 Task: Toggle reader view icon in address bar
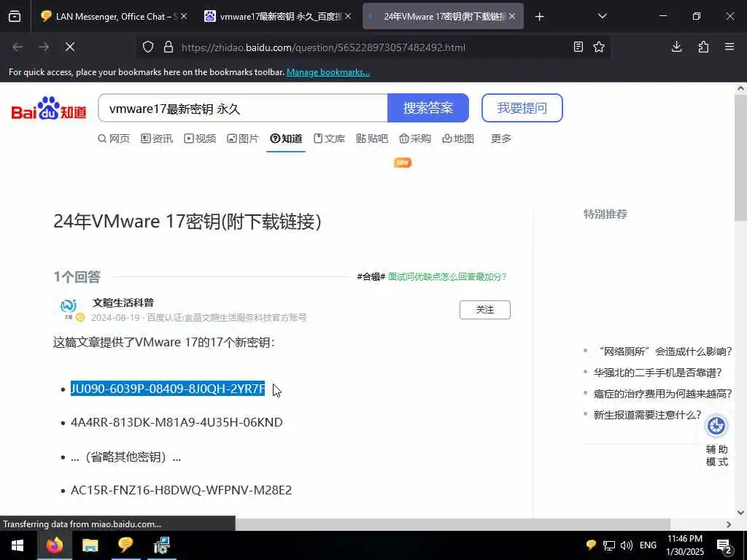coord(578,47)
